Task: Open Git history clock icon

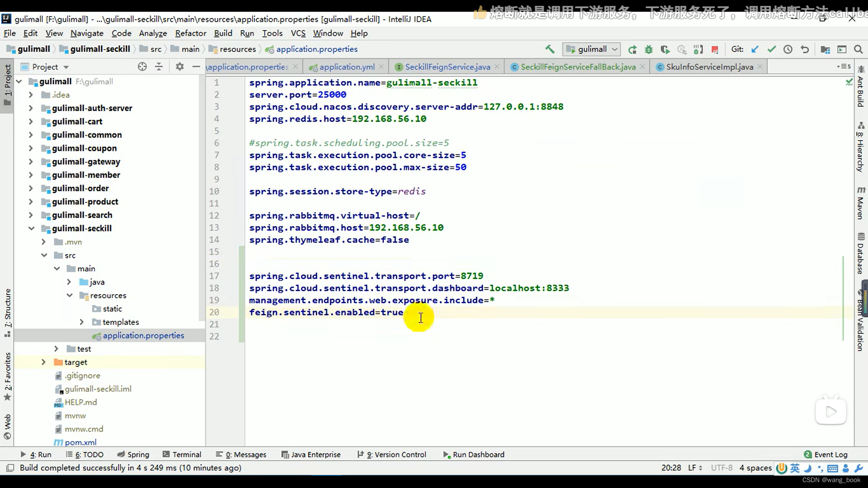Action: tap(788, 49)
